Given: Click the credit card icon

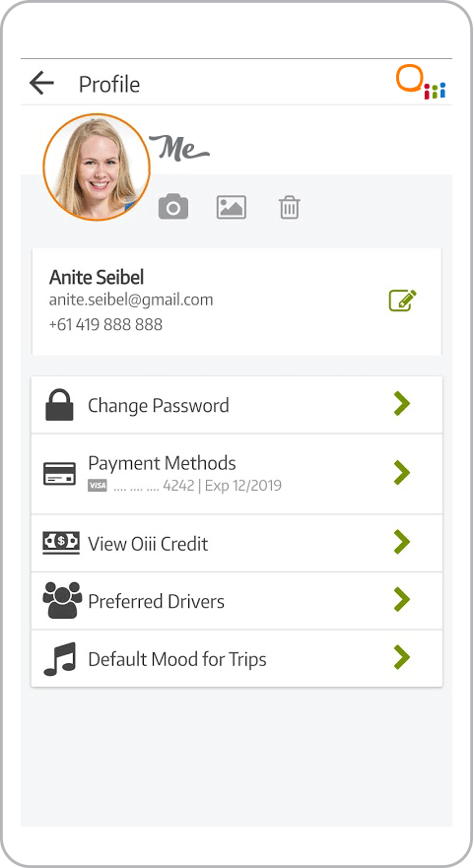Looking at the screenshot, I should click(x=60, y=474).
